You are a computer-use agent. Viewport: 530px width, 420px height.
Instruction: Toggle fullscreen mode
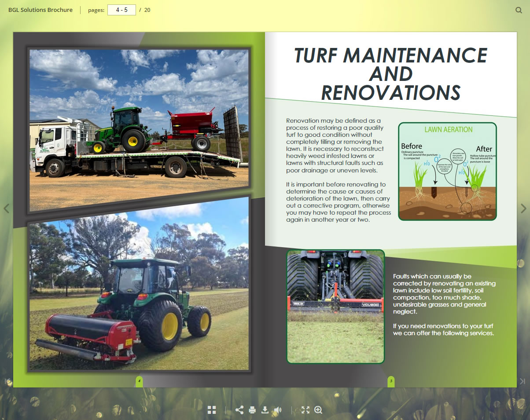305,410
